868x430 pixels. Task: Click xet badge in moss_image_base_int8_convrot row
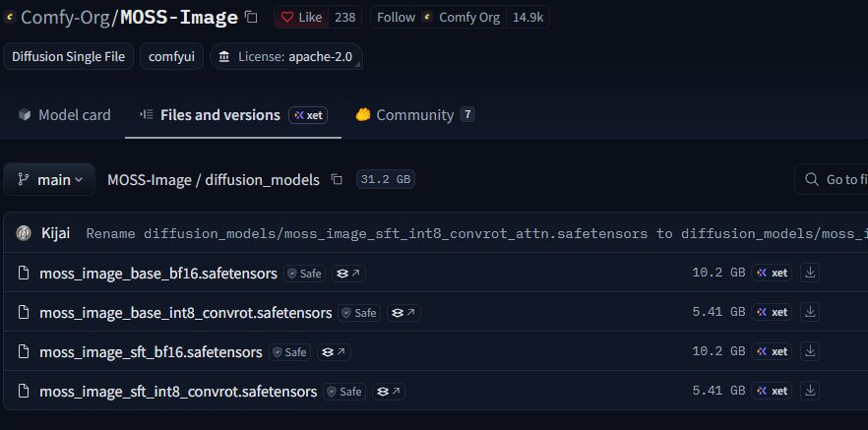pyautogui.click(x=772, y=312)
